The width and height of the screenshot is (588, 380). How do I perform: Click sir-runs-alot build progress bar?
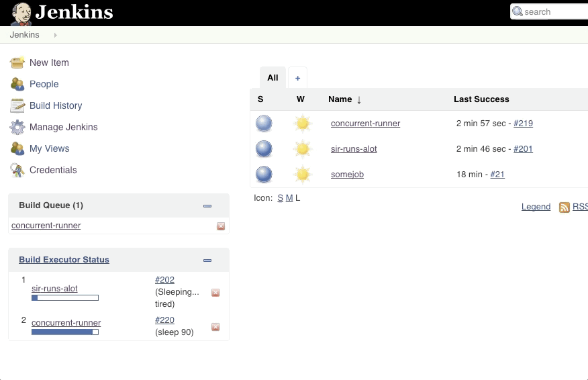pos(65,298)
